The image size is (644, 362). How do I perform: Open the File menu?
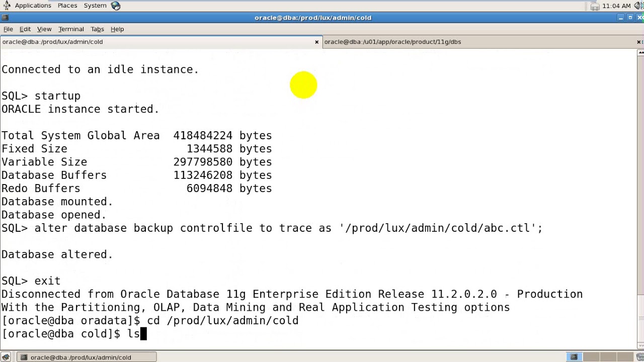tap(8, 29)
